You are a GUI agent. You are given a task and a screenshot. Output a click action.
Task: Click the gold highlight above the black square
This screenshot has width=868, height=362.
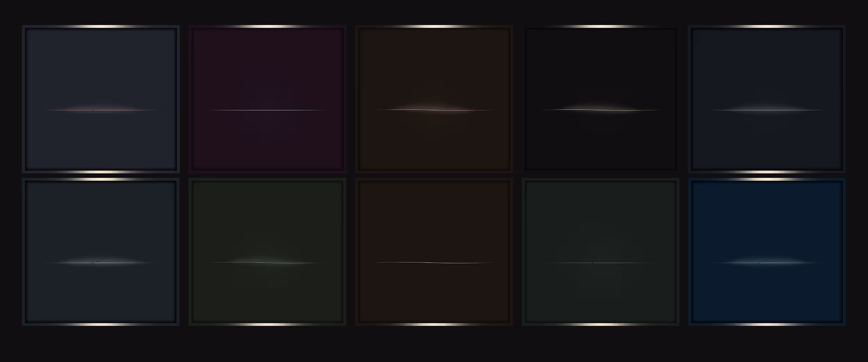(601, 26)
